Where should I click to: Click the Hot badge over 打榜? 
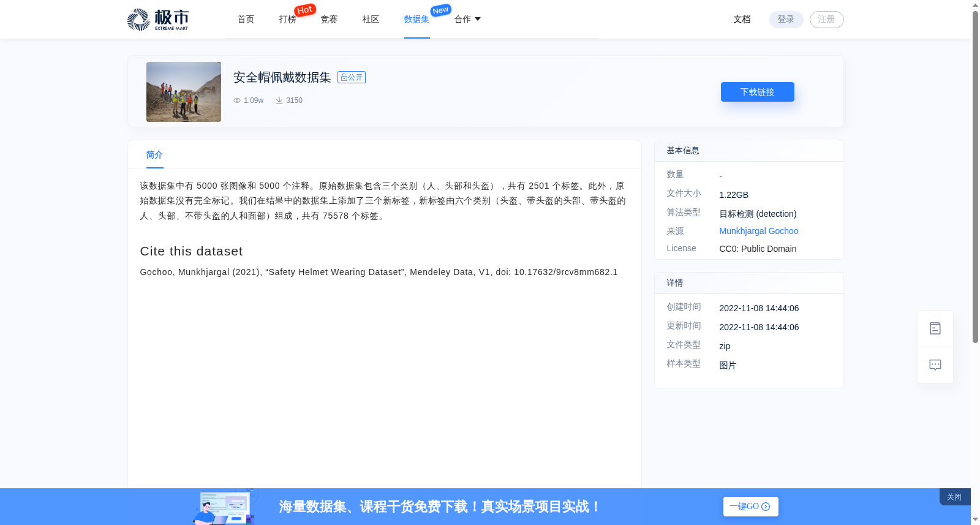coord(305,10)
